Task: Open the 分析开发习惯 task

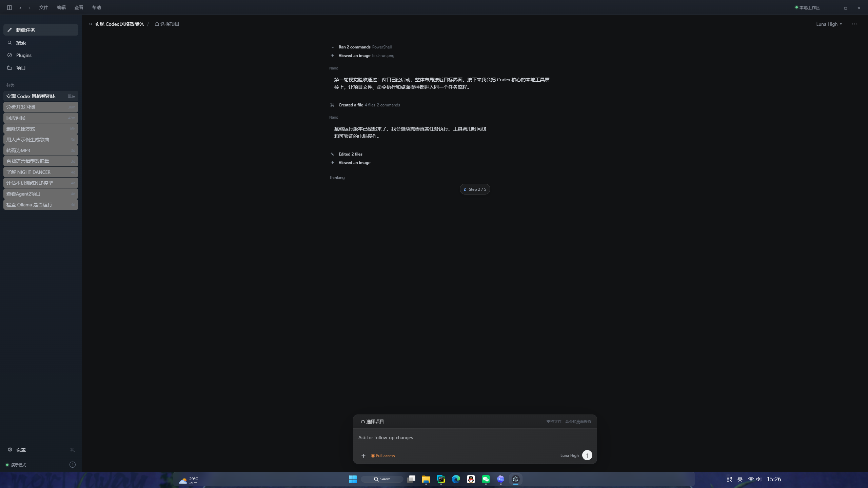Action: (41, 107)
